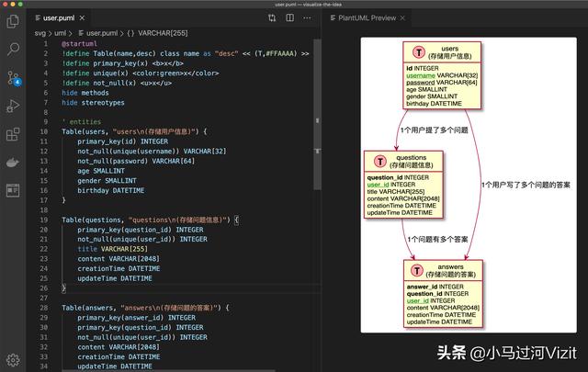The width and height of the screenshot is (588, 372).
Task: Click 'updateTime DATETIME' in answers diagram
Action: pos(439,321)
